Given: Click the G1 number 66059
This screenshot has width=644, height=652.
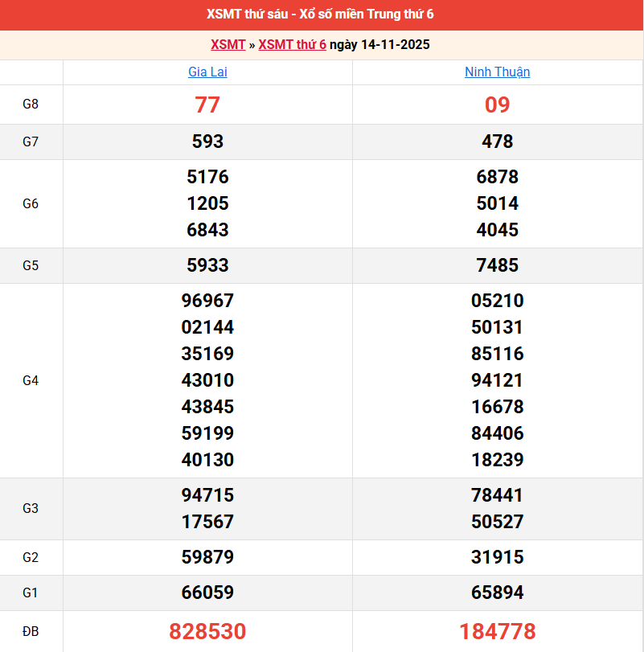Looking at the screenshot, I should [207, 593].
